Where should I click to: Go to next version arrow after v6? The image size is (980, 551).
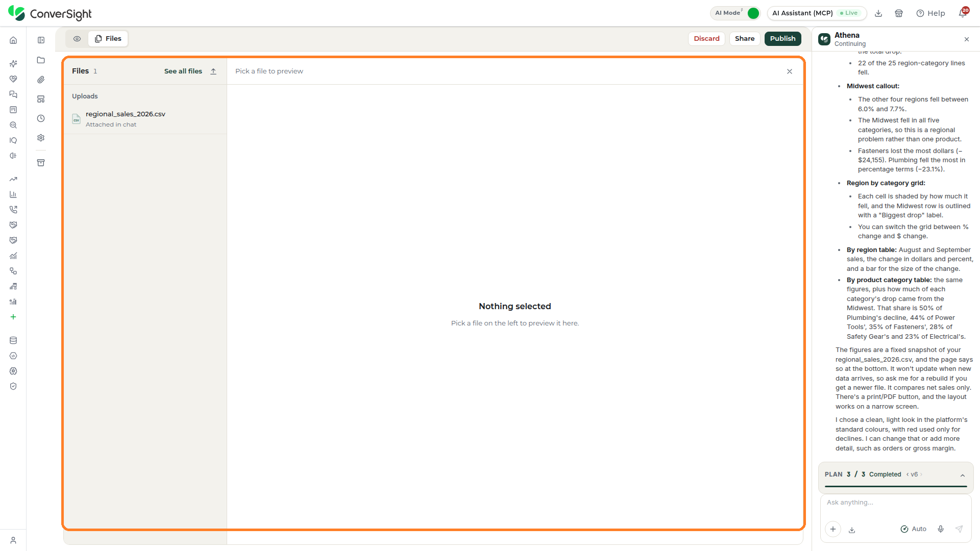pyautogui.click(x=921, y=474)
